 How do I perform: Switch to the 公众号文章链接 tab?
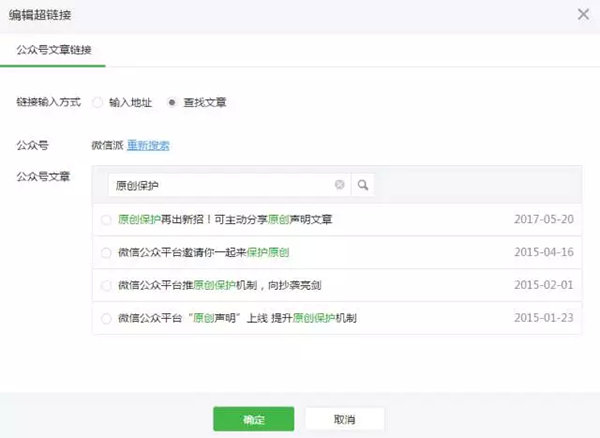pyautogui.click(x=53, y=50)
